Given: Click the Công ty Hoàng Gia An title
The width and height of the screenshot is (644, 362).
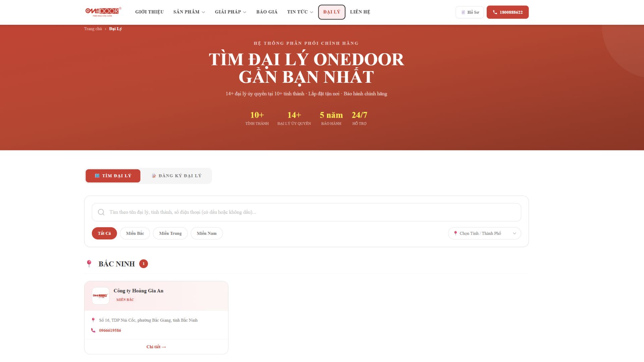Looking at the screenshot, I should point(139,291).
